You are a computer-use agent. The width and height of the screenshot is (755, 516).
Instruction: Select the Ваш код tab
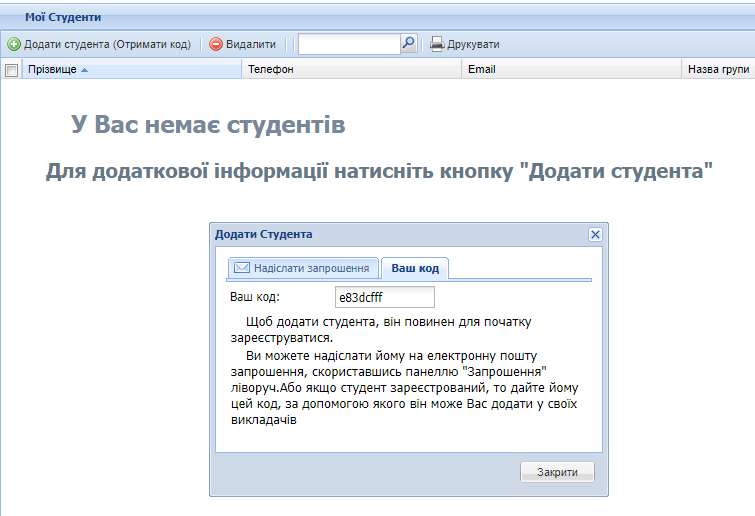pyautogui.click(x=415, y=268)
